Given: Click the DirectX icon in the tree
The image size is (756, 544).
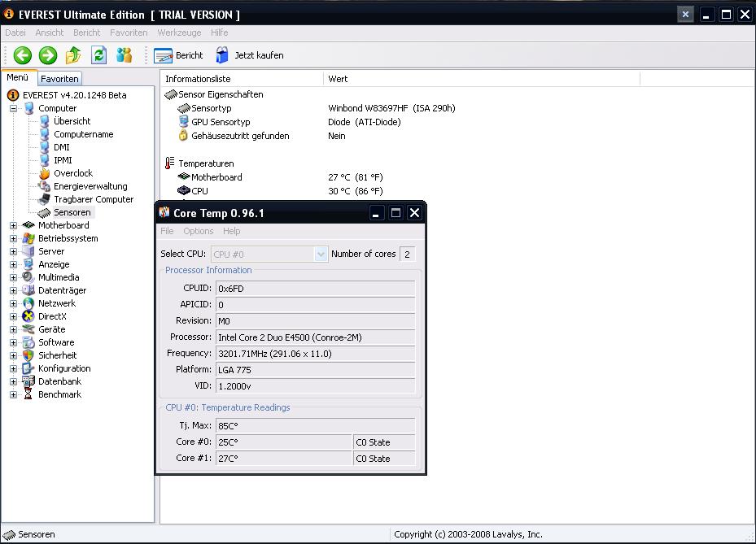Looking at the screenshot, I should pyautogui.click(x=28, y=316).
